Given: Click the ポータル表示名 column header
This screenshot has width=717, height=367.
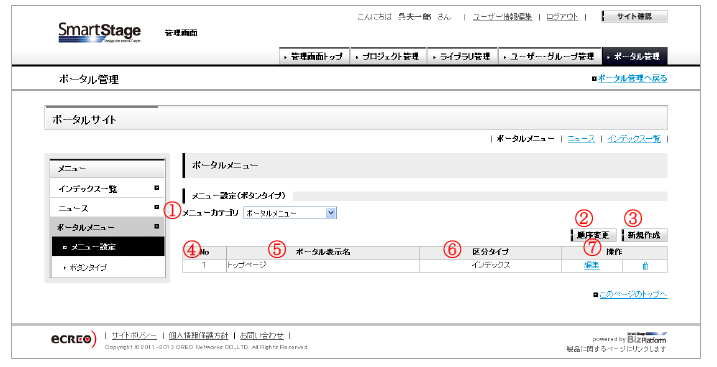Looking at the screenshot, I should (323, 252).
